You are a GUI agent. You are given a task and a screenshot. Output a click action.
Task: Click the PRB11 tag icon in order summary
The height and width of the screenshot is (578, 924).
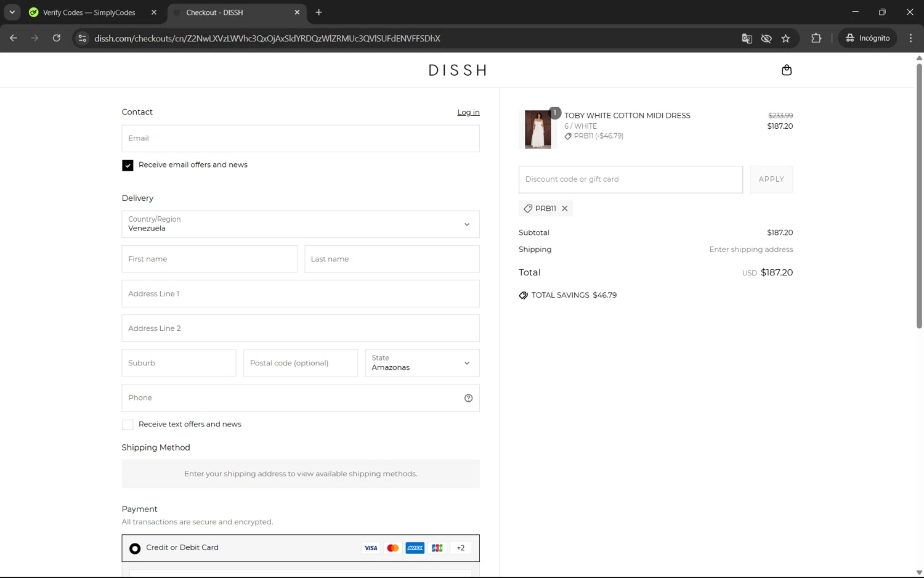[x=568, y=136]
